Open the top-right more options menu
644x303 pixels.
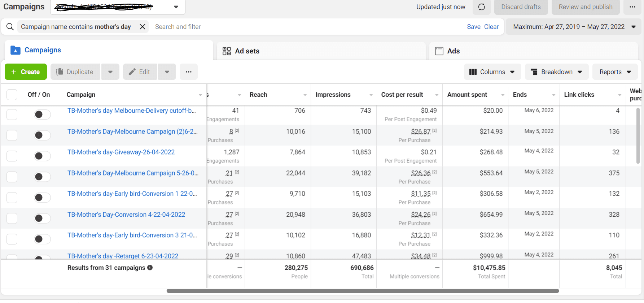coord(632,7)
